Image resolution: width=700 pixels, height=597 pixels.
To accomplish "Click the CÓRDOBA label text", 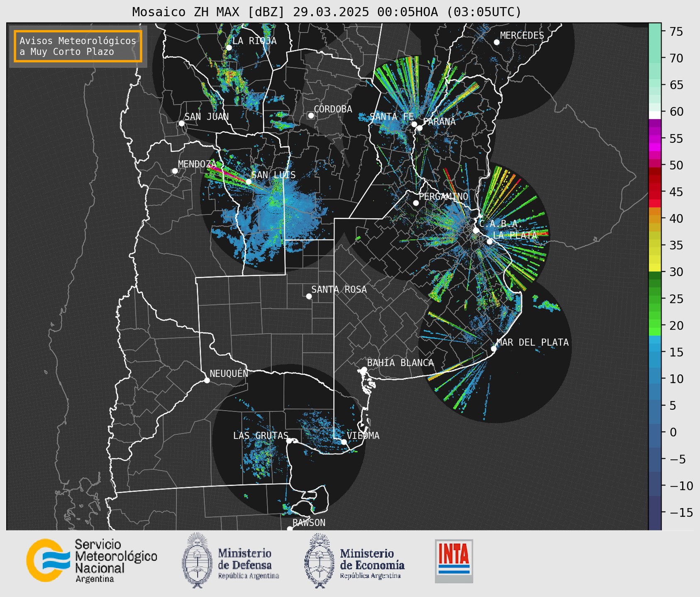I will coord(333,109).
